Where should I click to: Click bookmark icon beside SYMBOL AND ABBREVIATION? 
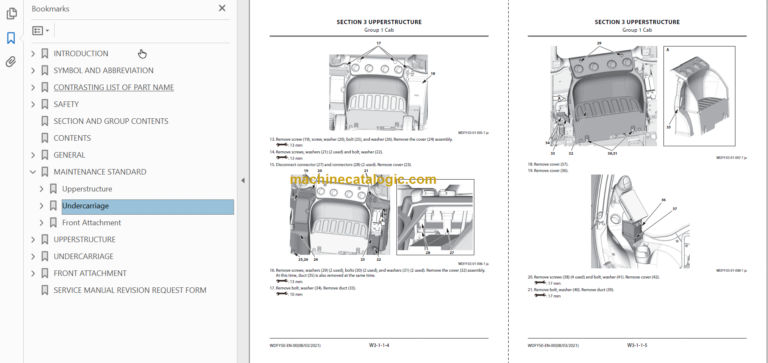[x=45, y=71]
